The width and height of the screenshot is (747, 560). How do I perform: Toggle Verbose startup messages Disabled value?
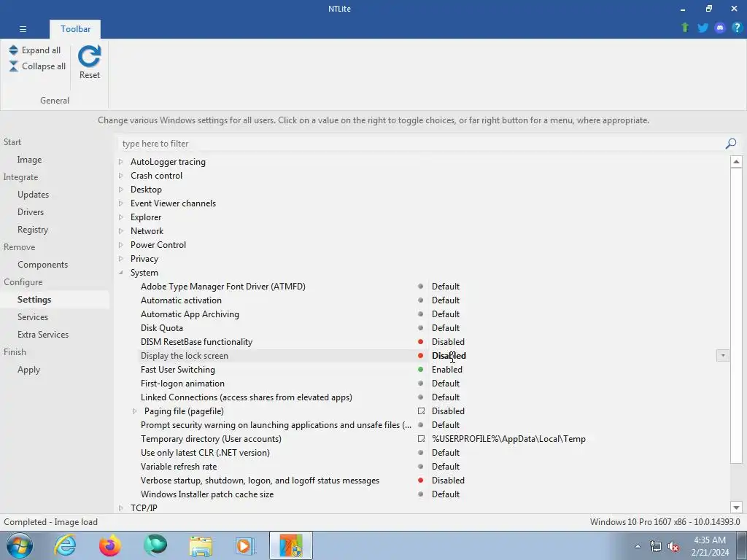448,481
